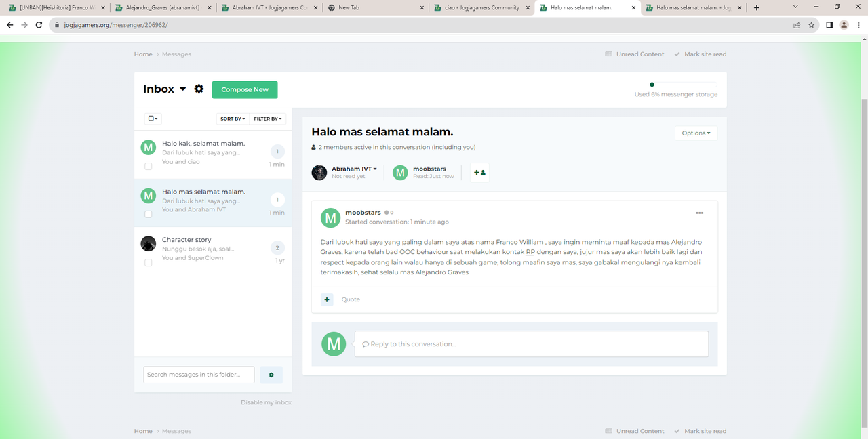This screenshot has width=868, height=439.
Task: Go to Home breadcrumb at top
Action: coord(143,54)
